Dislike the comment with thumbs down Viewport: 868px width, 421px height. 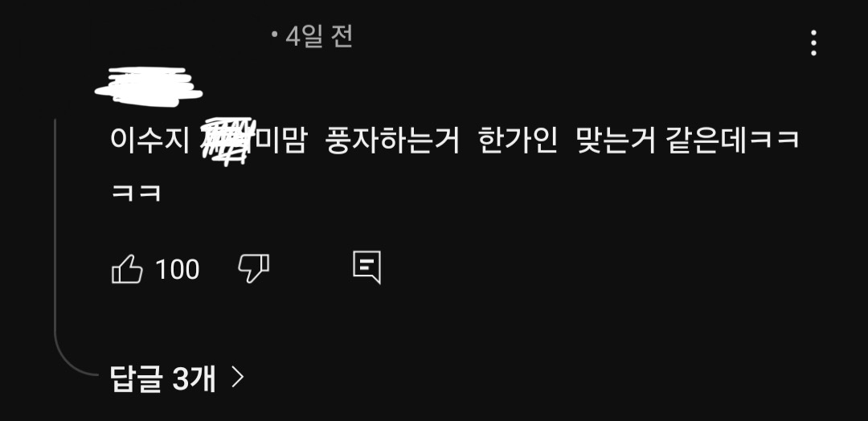click(x=253, y=269)
